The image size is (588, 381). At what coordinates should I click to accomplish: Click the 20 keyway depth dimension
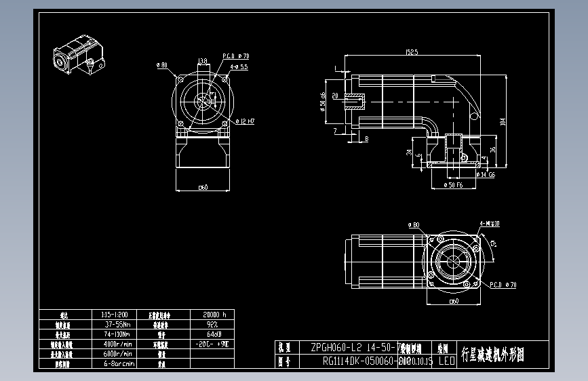[x=335, y=96]
